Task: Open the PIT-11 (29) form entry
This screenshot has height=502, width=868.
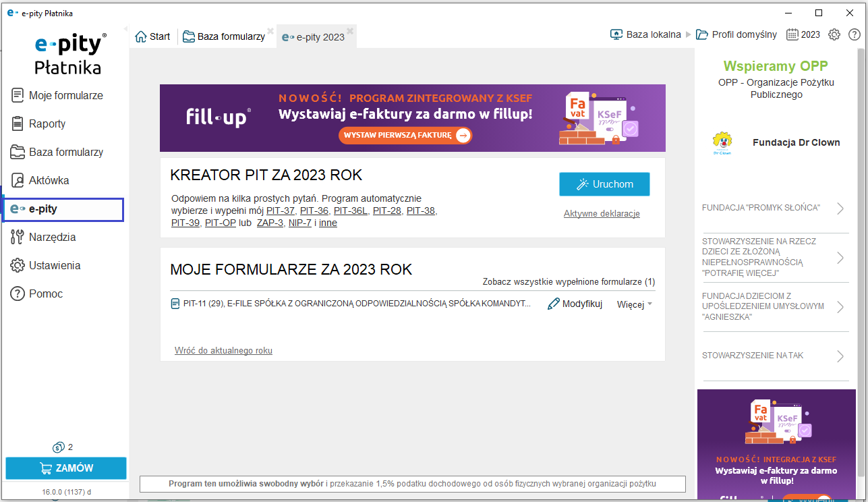Action: click(357, 304)
